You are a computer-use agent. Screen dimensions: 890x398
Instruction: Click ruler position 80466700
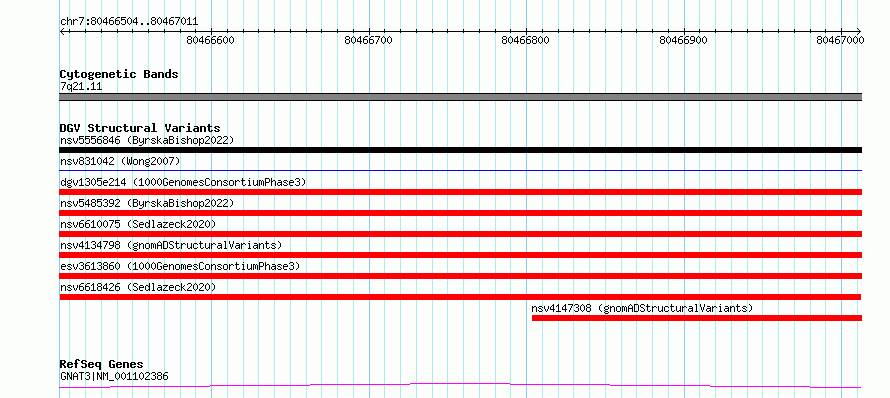pos(368,40)
